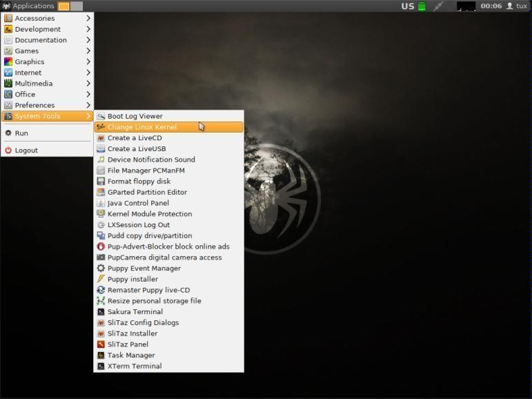The height and width of the screenshot is (399, 532).
Task: Expand the Office submenu arrow
Action: tap(88, 94)
